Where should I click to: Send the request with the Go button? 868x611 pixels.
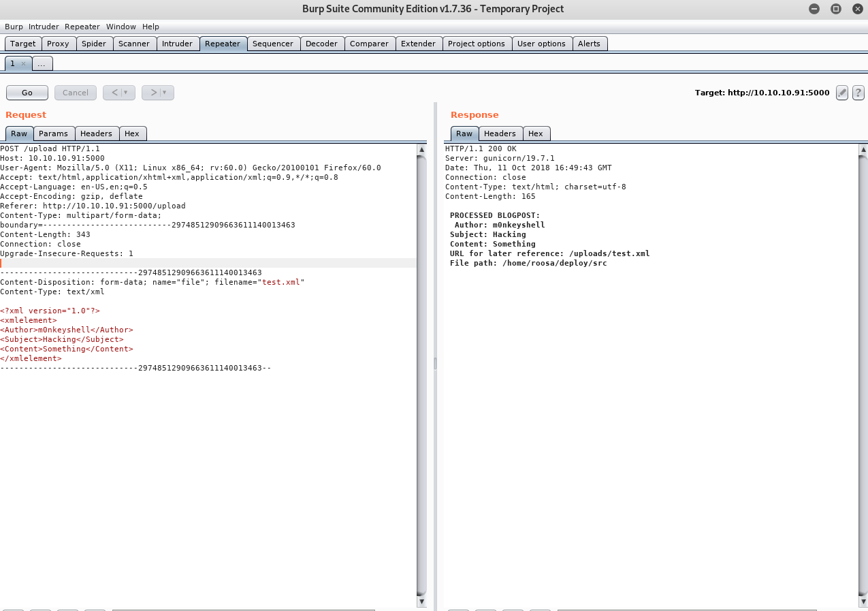coord(27,93)
